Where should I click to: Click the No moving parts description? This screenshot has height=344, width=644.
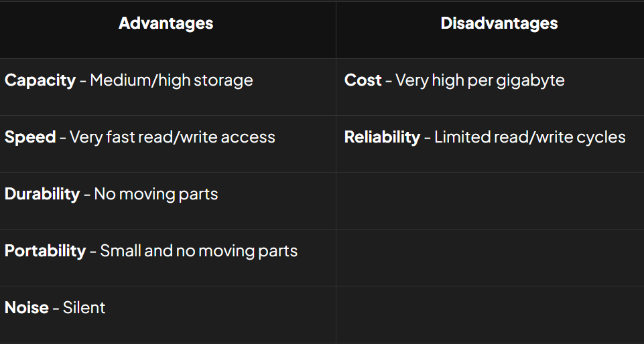156,194
